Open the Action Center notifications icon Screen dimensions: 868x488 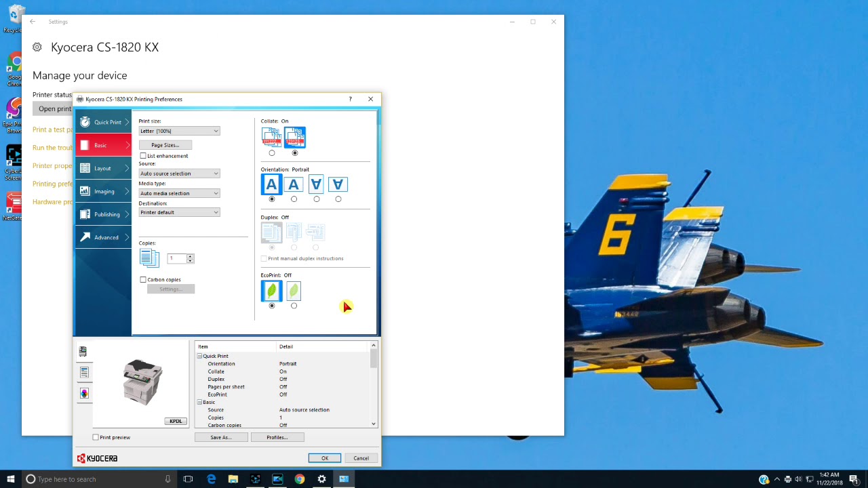(854, 479)
